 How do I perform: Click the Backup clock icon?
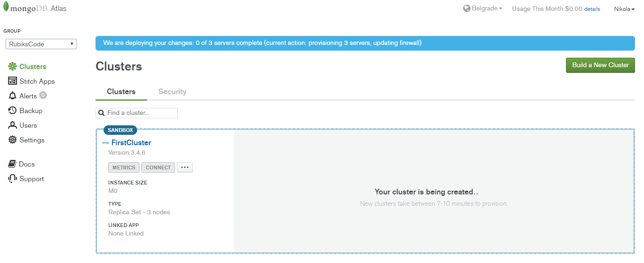click(12, 111)
